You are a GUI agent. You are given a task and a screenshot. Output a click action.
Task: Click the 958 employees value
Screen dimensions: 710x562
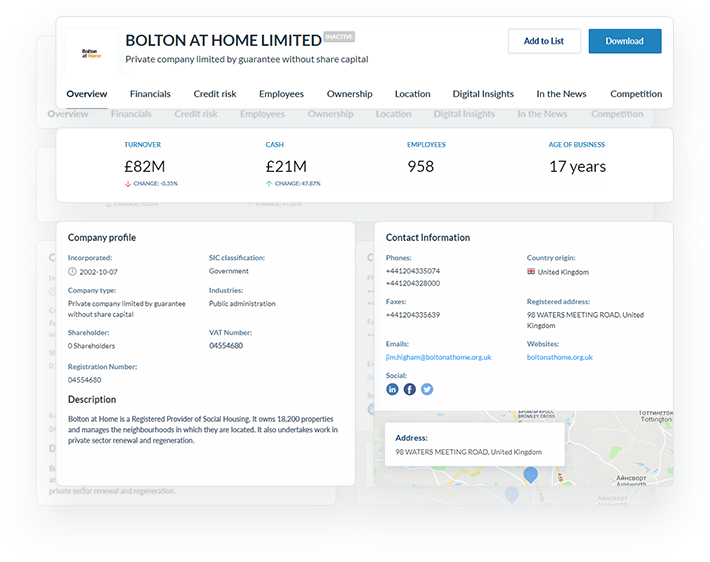[420, 166]
